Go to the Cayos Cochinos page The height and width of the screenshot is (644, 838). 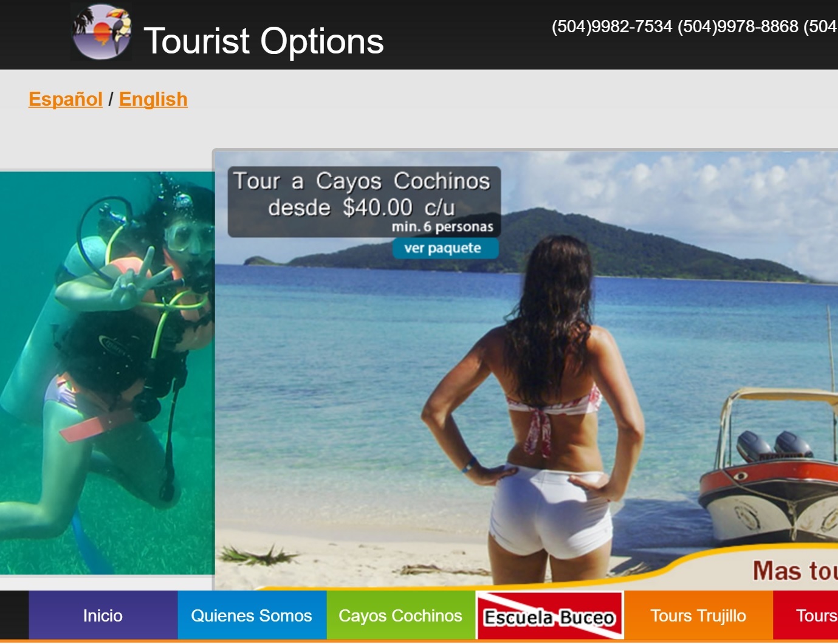click(x=400, y=615)
